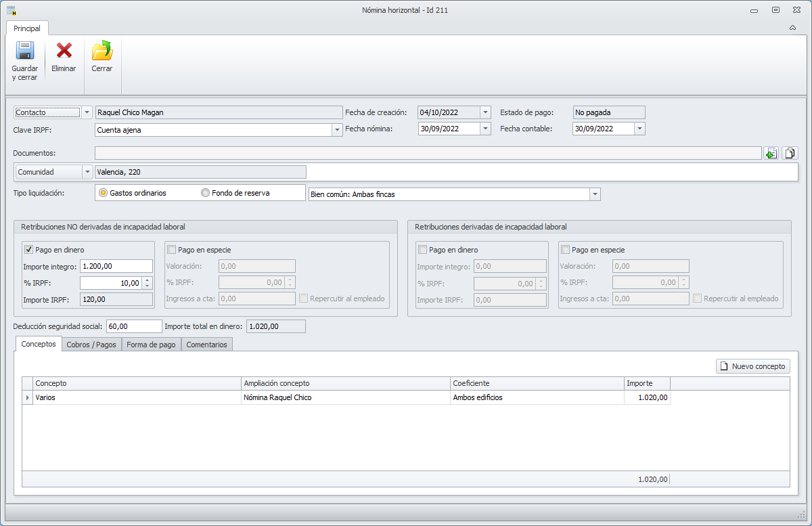Open the Fecha nómina date picker
This screenshot has width=812, height=526.
pos(485,129)
